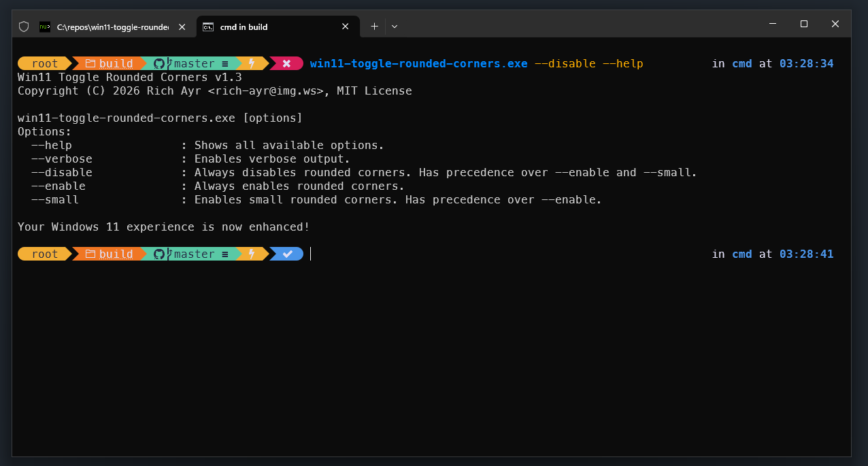Click the description Enables verbose output.

pyautogui.click(x=273, y=159)
